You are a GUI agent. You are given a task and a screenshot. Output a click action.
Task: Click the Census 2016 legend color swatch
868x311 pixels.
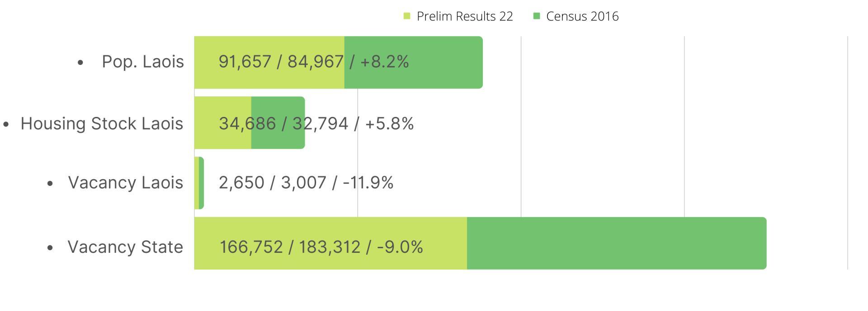click(x=537, y=16)
